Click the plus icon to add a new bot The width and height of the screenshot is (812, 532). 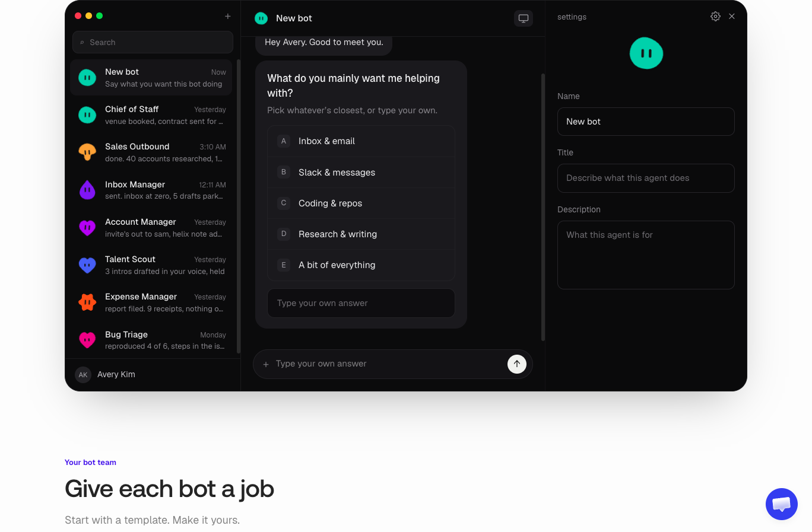pos(227,16)
